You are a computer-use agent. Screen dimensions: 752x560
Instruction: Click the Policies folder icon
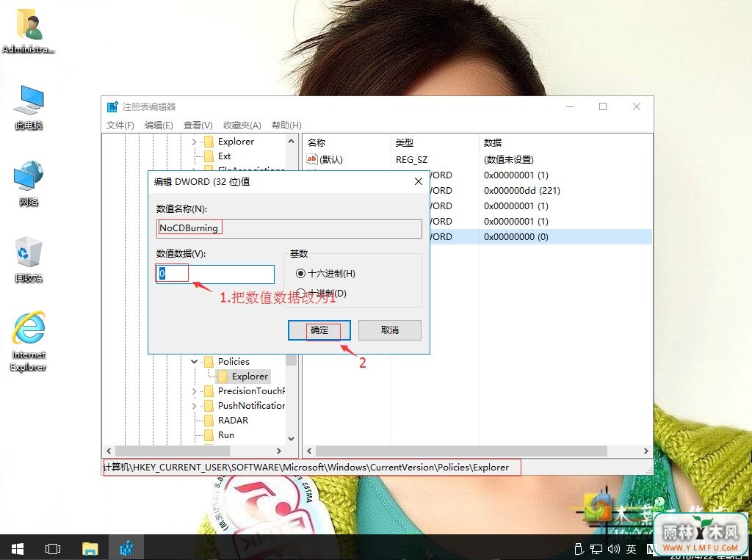(209, 362)
